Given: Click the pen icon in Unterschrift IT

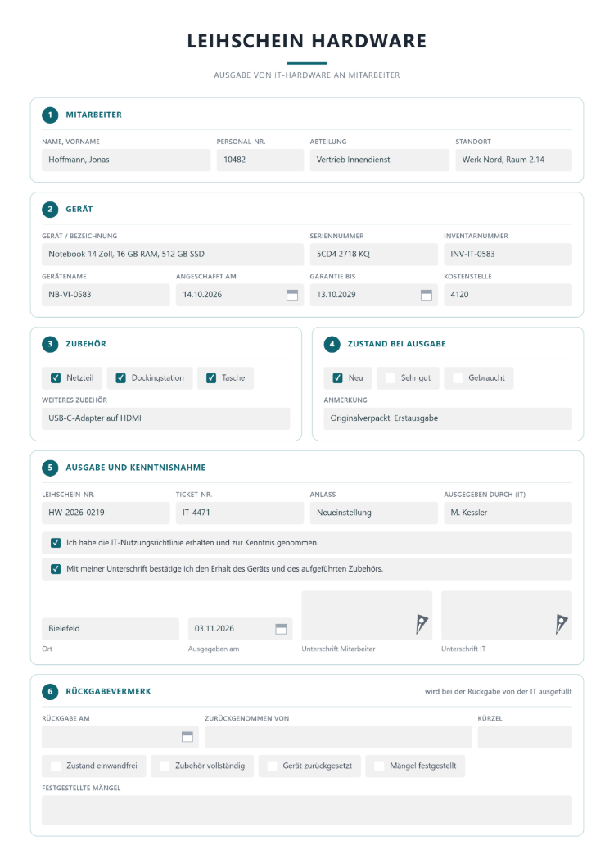Looking at the screenshot, I should point(562,624).
